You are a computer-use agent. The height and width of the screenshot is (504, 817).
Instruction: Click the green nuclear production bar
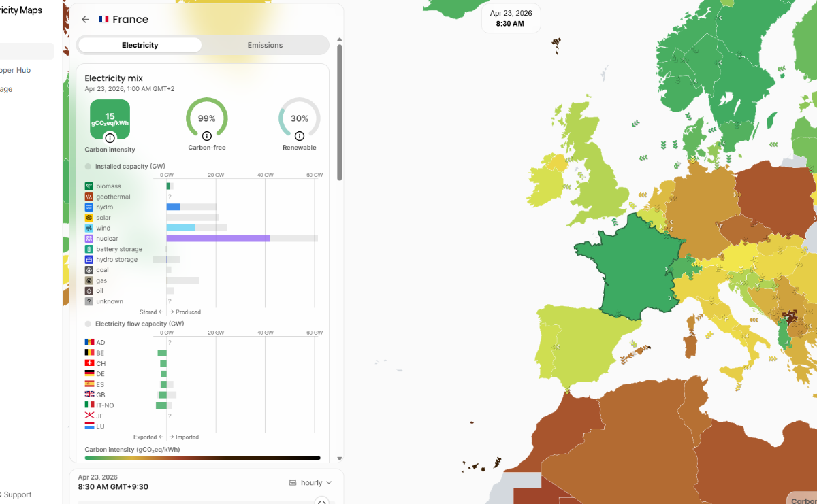[x=218, y=239]
